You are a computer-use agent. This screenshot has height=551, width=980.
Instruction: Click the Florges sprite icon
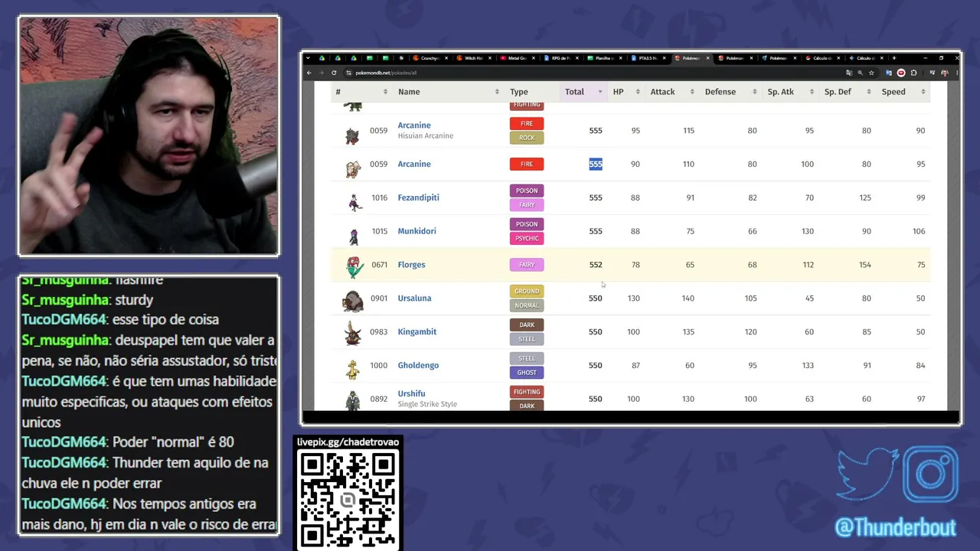[353, 267]
